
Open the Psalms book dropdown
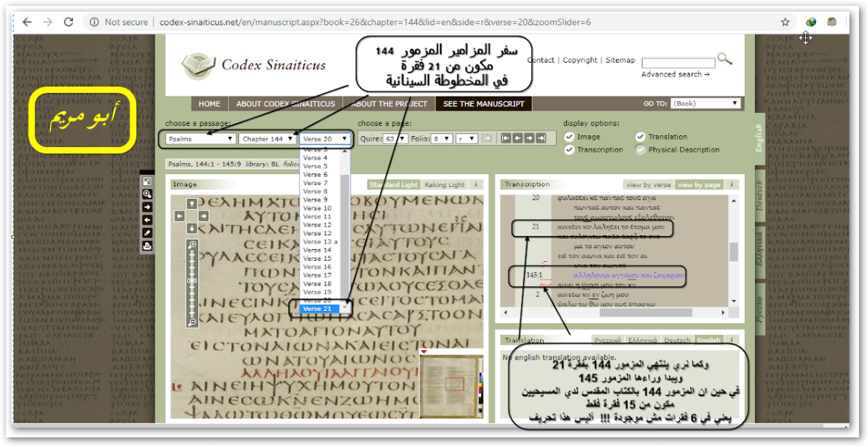tap(200, 139)
